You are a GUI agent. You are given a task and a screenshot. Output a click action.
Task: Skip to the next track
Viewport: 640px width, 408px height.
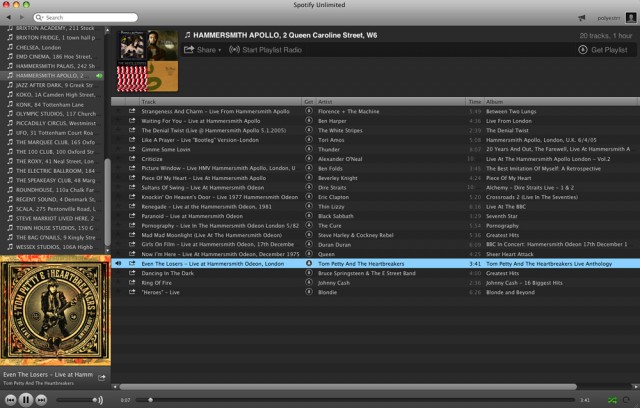[x=41, y=400]
